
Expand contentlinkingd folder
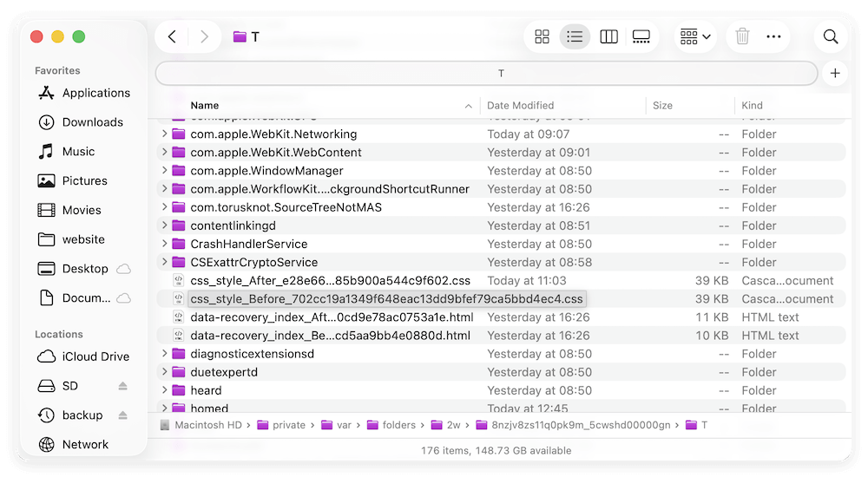pos(164,225)
